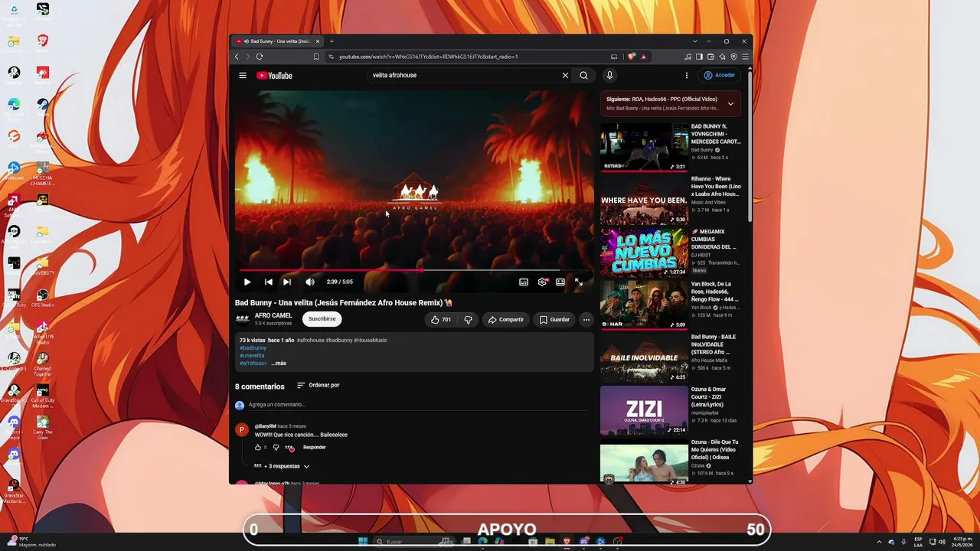
Task: Click the Acceder sign-in button
Action: [720, 75]
